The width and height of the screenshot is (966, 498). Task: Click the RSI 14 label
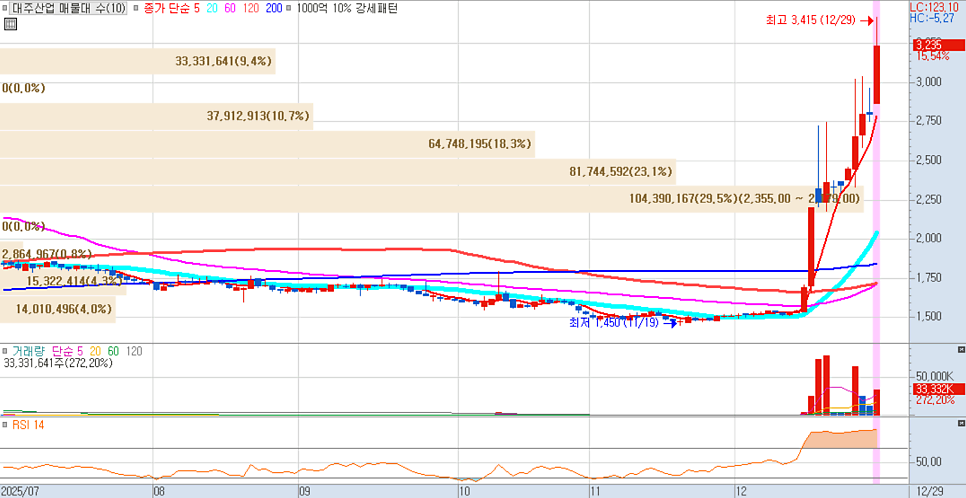[28, 425]
